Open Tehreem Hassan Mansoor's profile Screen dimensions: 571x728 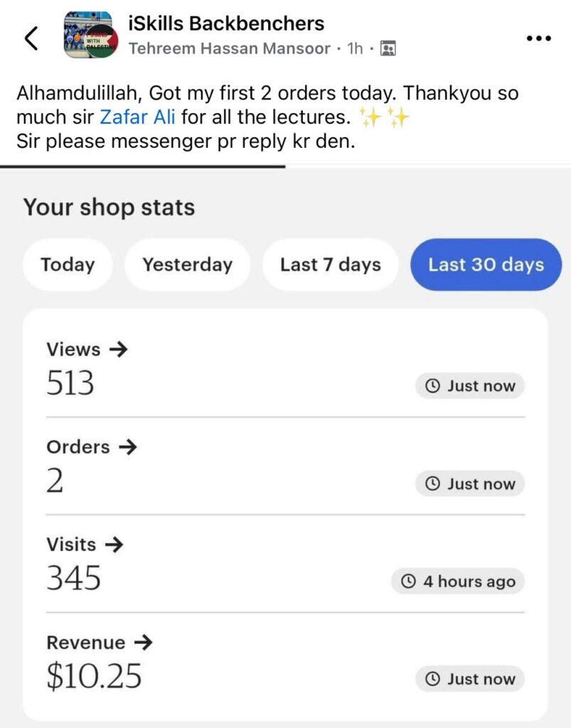point(230,49)
